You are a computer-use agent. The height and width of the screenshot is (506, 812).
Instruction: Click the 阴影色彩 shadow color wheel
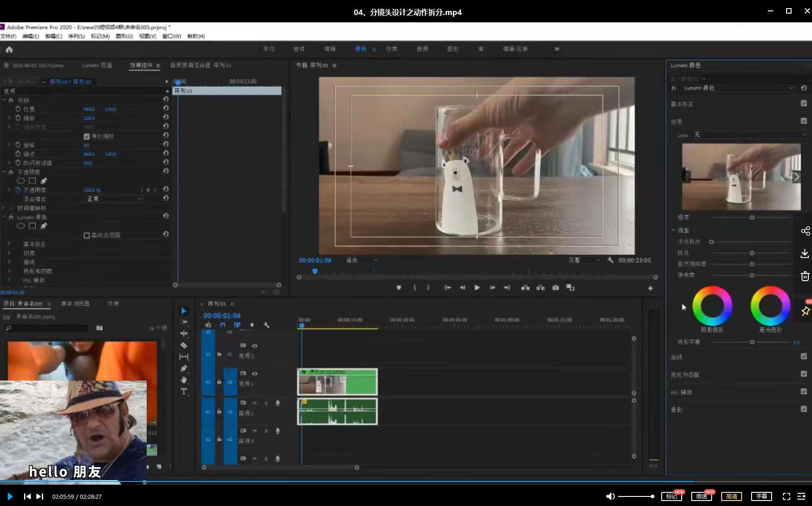[712, 306]
